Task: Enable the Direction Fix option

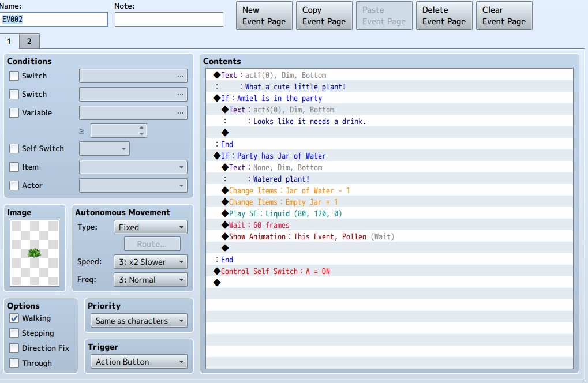Action: (14, 348)
